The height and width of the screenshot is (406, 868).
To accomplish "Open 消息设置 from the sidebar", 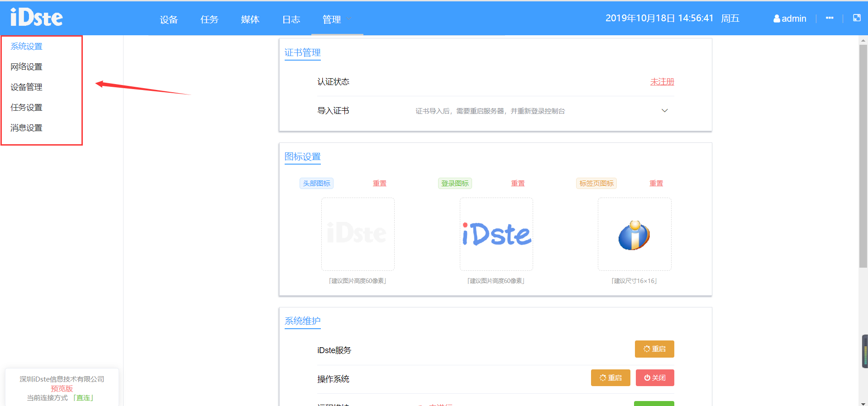I will tap(27, 128).
